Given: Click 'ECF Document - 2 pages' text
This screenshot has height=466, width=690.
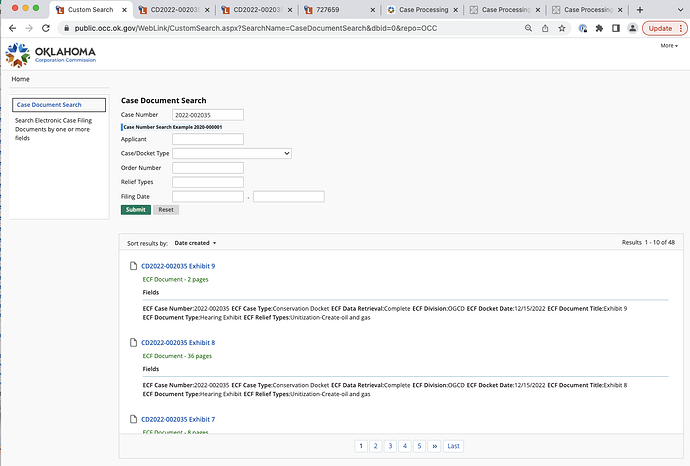Looking at the screenshot, I should pyautogui.click(x=175, y=279).
